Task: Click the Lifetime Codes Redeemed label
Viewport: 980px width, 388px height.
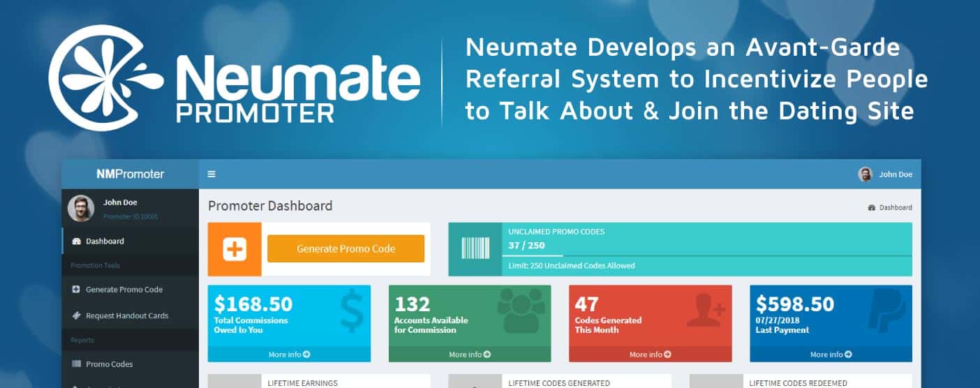Action: click(799, 383)
